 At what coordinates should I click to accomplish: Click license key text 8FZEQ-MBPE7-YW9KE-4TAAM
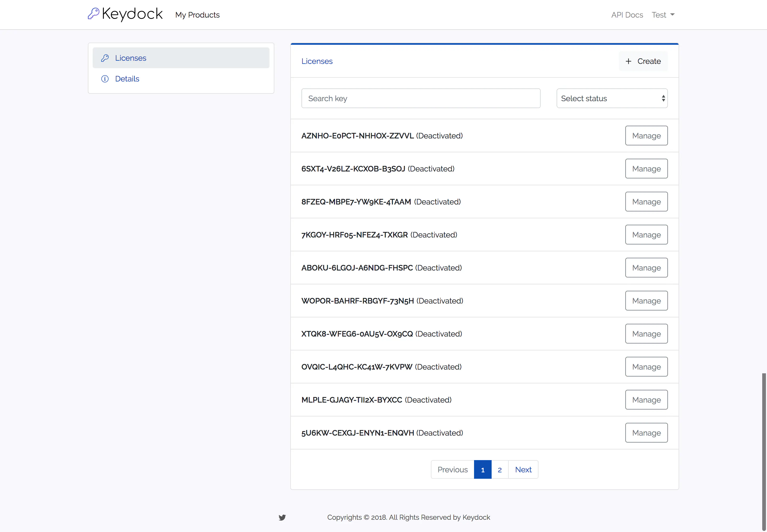pyautogui.click(x=356, y=202)
